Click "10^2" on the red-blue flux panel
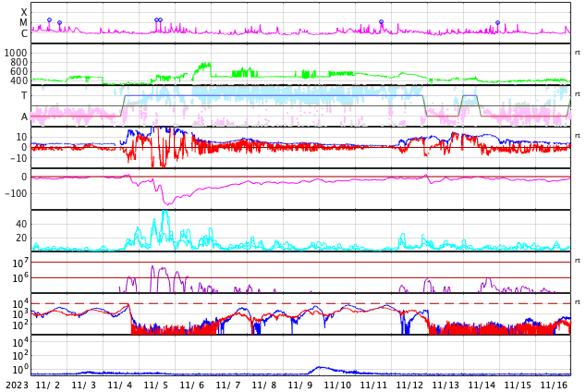This screenshot has height=392, width=586. pos(20,325)
